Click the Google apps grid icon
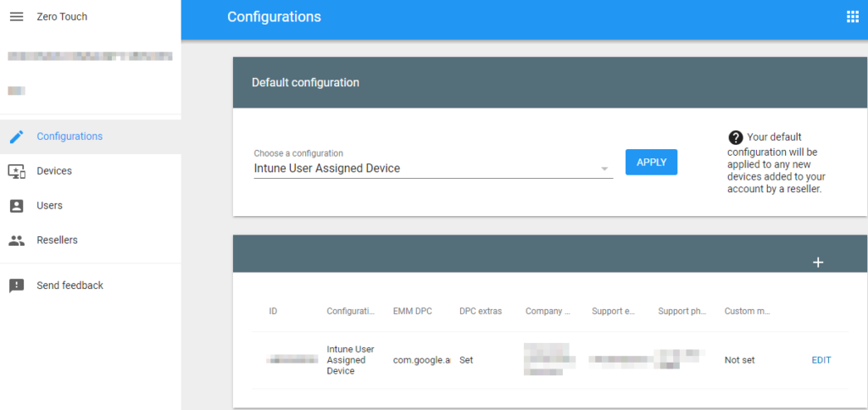This screenshot has height=410, width=868. tap(852, 17)
